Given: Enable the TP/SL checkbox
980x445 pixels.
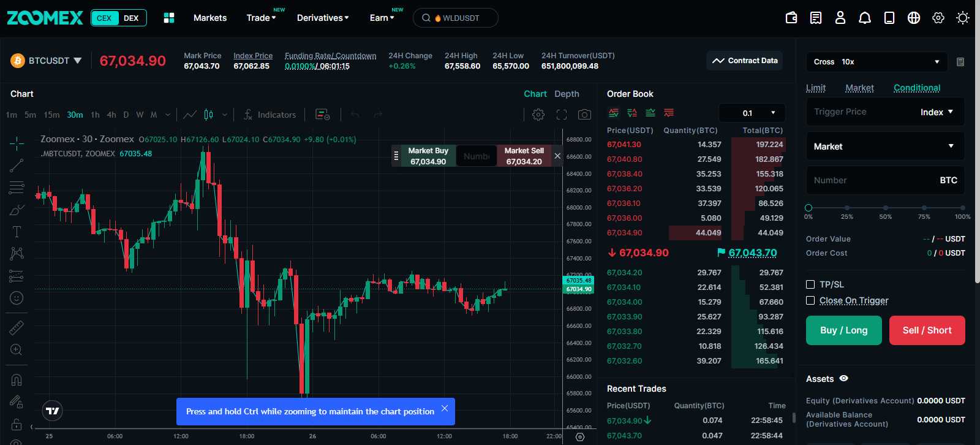Looking at the screenshot, I should tap(810, 284).
